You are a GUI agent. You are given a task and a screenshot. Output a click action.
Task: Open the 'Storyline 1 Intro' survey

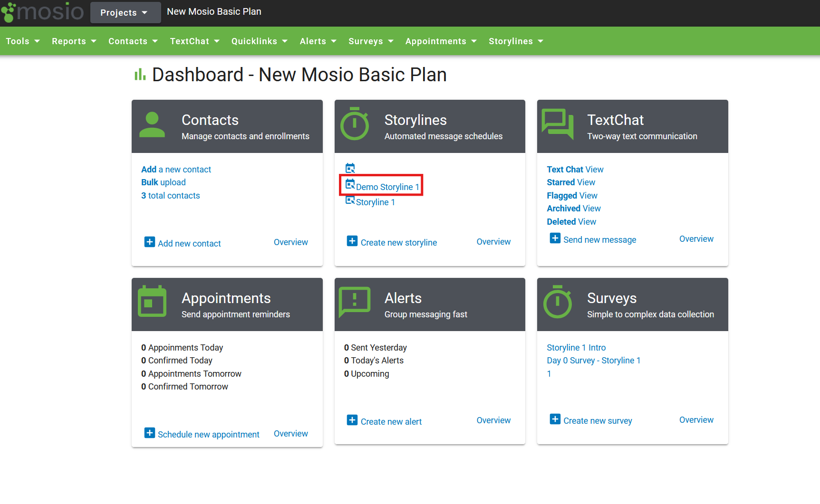click(576, 348)
